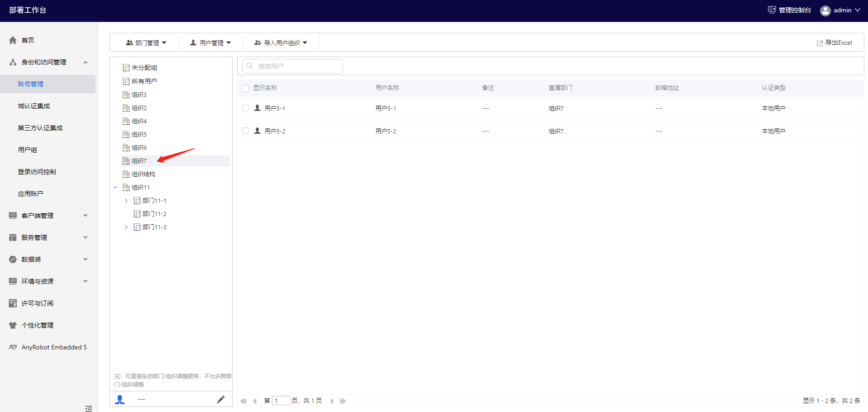The height and width of the screenshot is (412, 868).
Task: Open the admin account dropdown arrow
Action: pos(857,10)
